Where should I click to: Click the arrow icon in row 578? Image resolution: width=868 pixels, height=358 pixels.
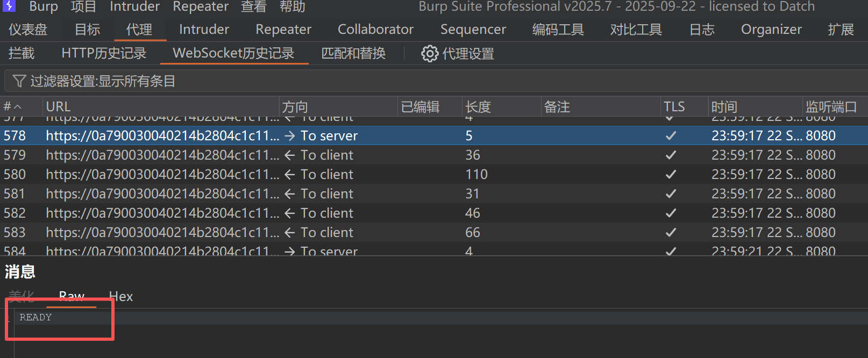point(290,136)
